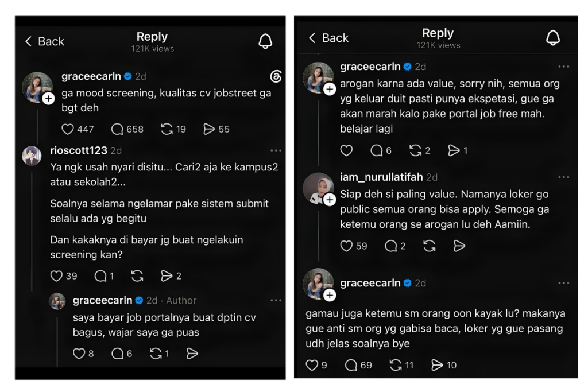Screen dimensions: 588x392
Task: Like rioscott123's reply with 39 likes
Action: [x=56, y=276]
